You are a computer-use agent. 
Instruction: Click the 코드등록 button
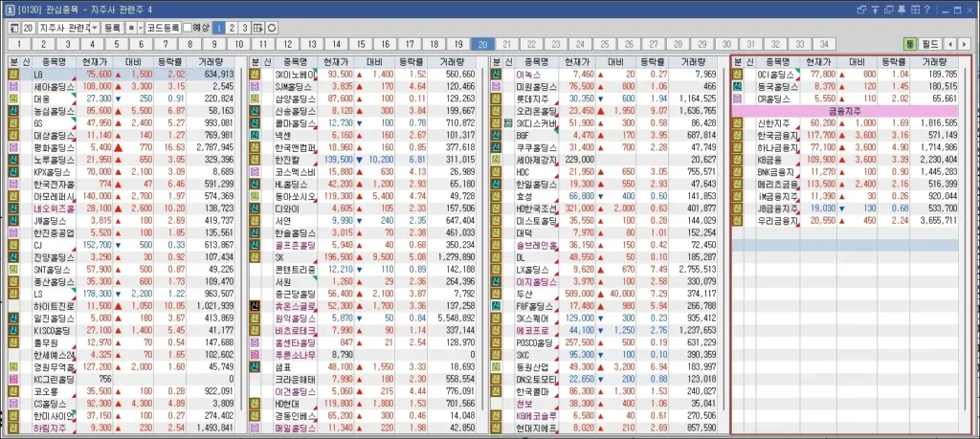click(x=163, y=27)
